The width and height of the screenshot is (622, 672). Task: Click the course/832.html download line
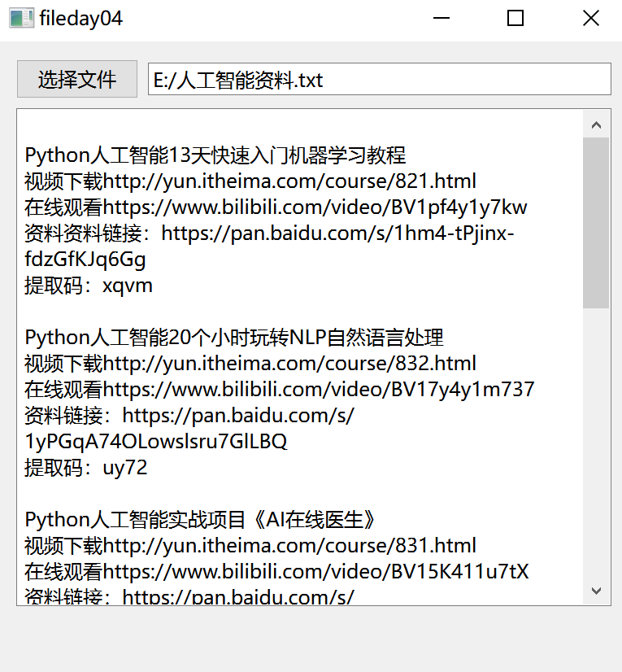pyautogui.click(x=250, y=364)
